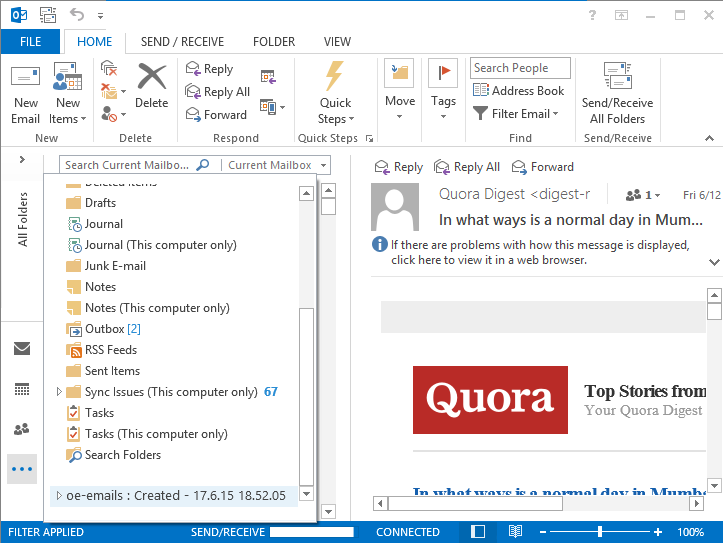Switch to Normal view in status bar
The image size is (723, 543).
point(478,532)
